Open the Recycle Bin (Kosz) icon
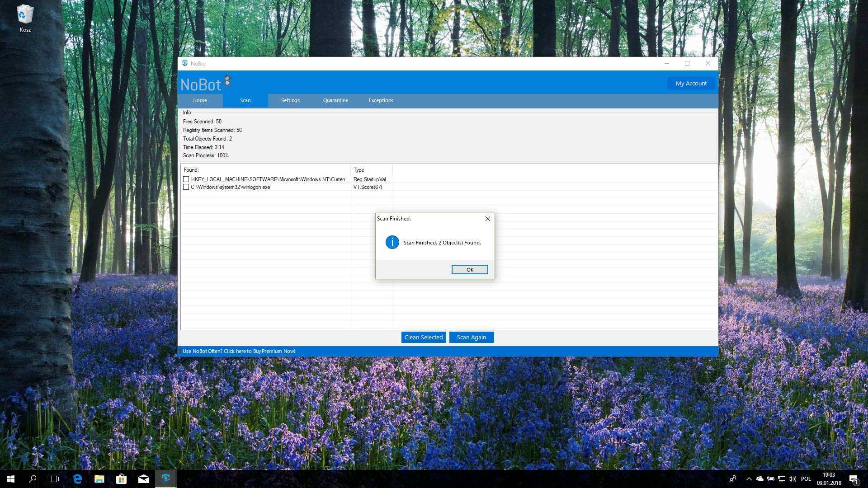 point(25,18)
